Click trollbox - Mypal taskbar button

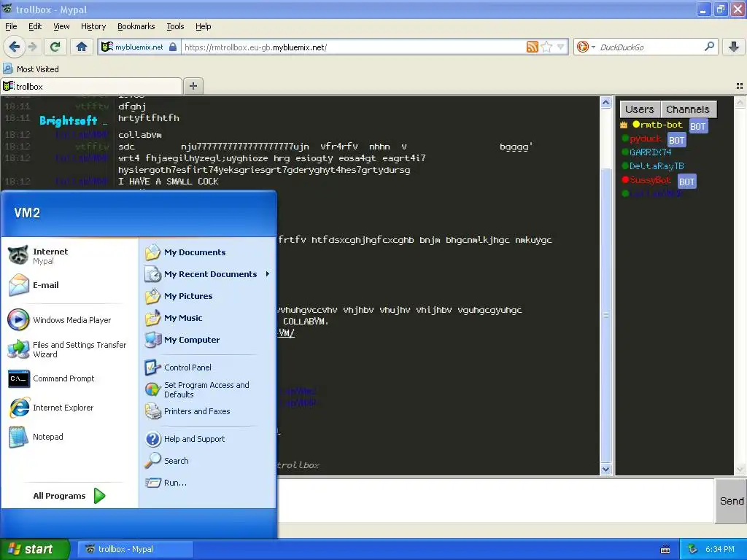135,549
